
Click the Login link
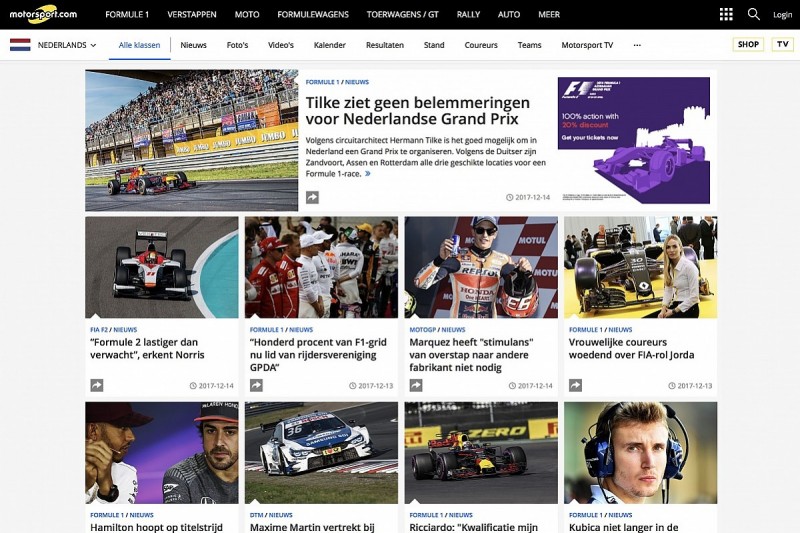click(x=782, y=15)
